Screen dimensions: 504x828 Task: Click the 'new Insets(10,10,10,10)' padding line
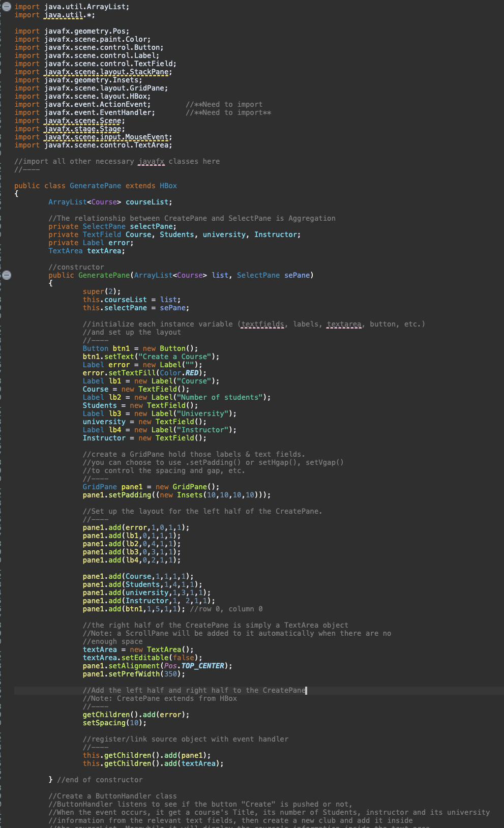pyautogui.click(x=176, y=495)
